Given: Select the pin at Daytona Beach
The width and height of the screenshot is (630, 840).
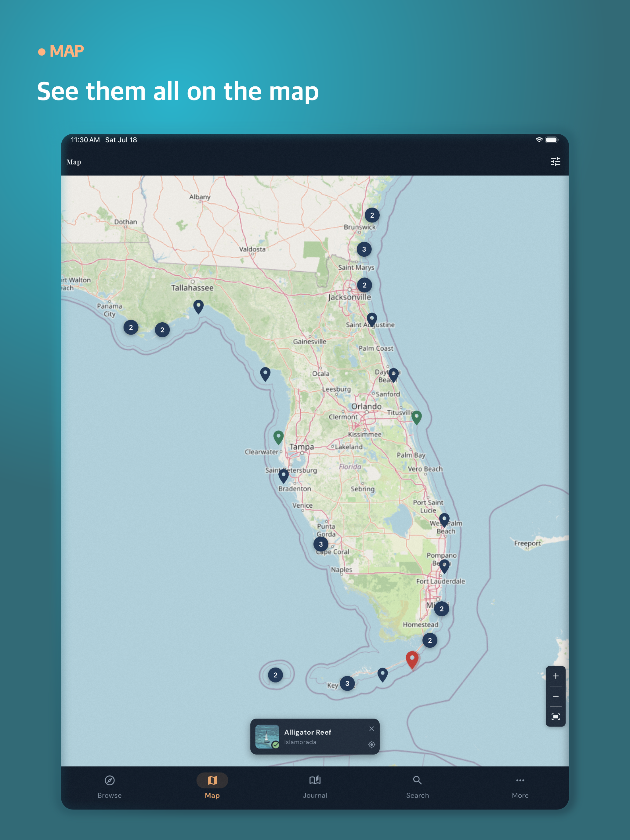Looking at the screenshot, I should (393, 375).
